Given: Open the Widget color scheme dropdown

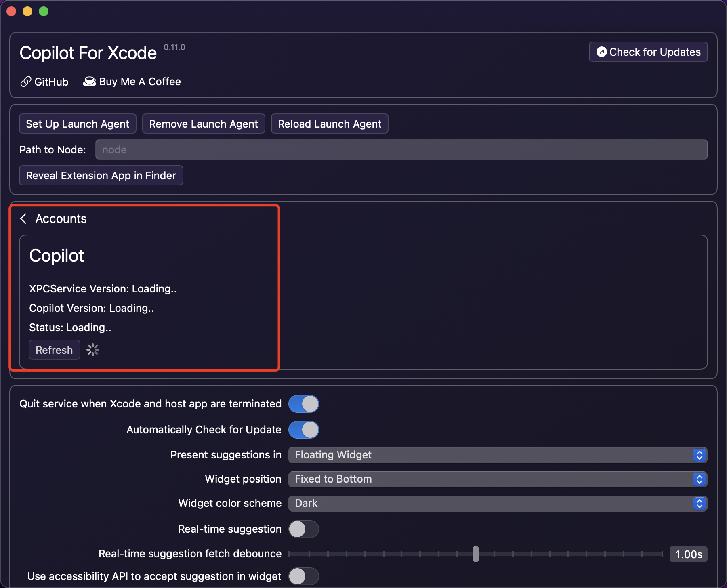Looking at the screenshot, I should tap(498, 504).
